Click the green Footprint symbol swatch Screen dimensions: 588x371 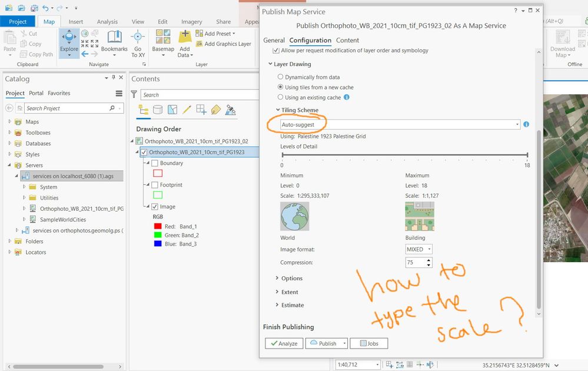click(x=158, y=195)
